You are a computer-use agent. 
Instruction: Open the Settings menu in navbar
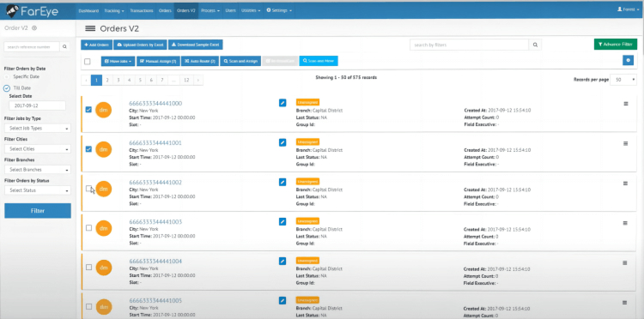[279, 10]
